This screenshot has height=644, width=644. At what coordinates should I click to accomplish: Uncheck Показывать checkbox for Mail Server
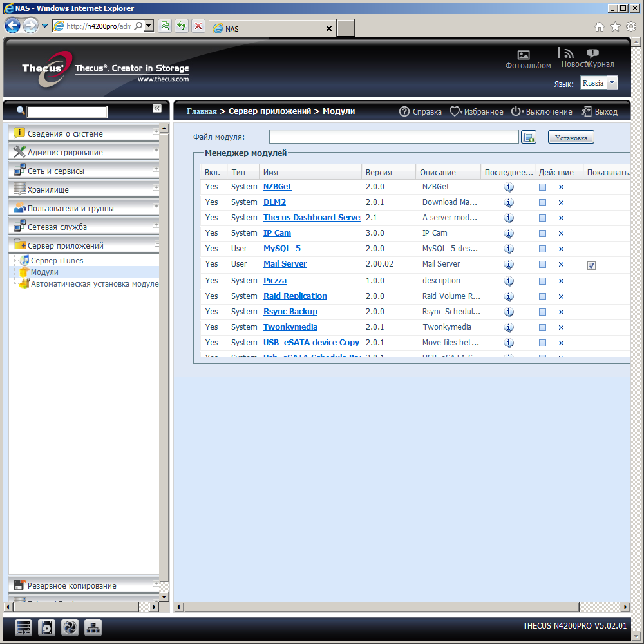(591, 266)
